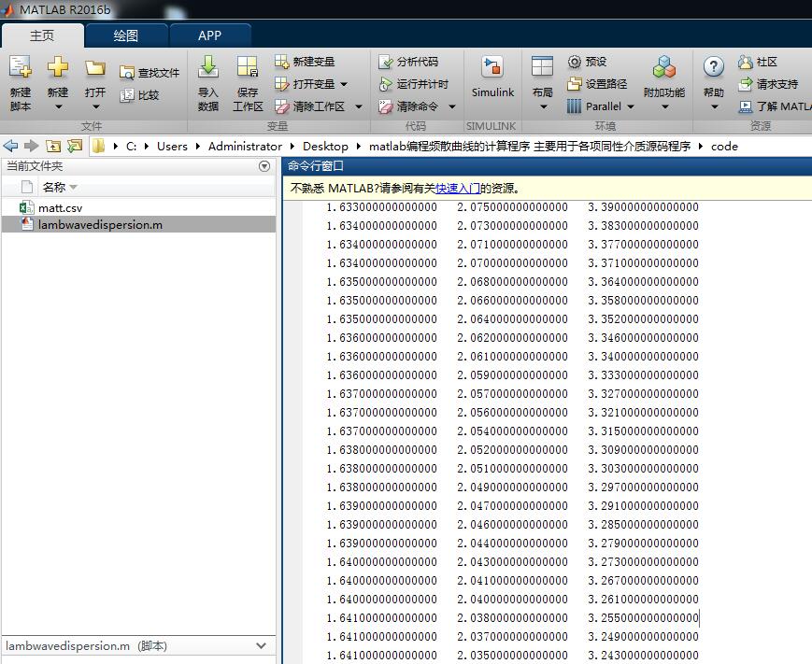The height and width of the screenshot is (664, 812).
Task: Click the value 2.075000000000000 in the output
Action: click(x=512, y=207)
